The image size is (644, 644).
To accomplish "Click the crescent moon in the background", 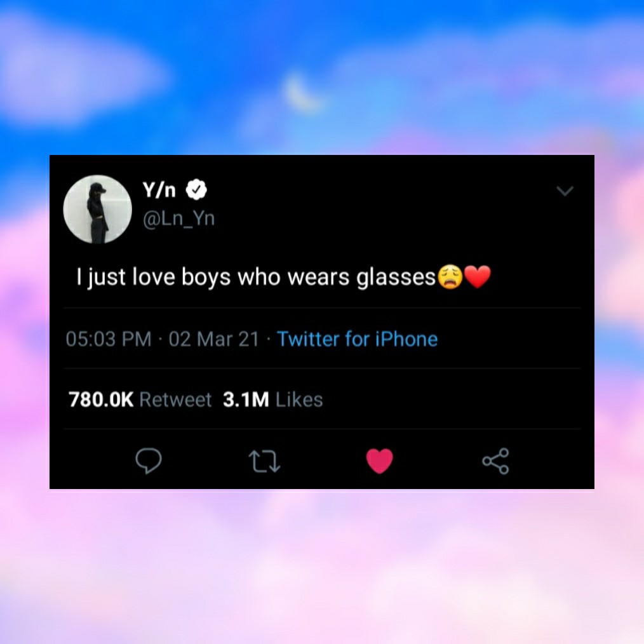I will tap(300, 93).
